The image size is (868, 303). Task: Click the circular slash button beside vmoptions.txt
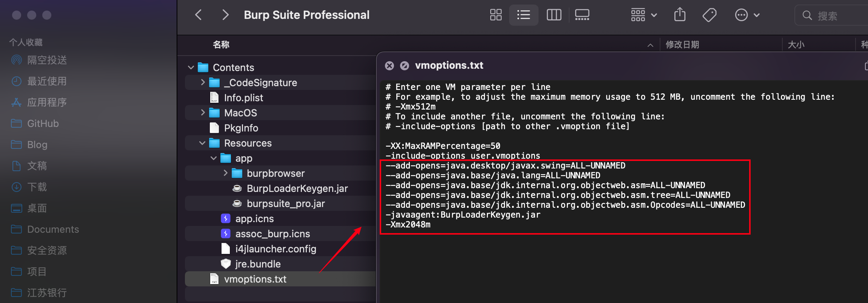coord(404,66)
